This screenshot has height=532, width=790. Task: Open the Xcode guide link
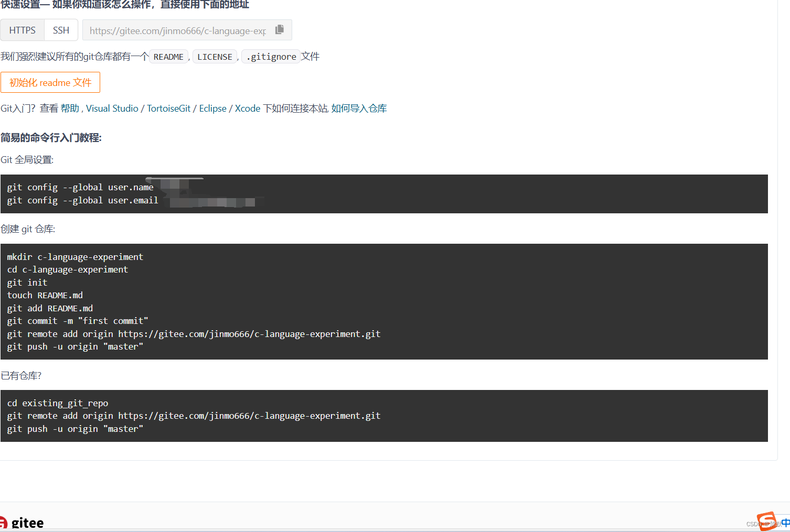point(248,108)
